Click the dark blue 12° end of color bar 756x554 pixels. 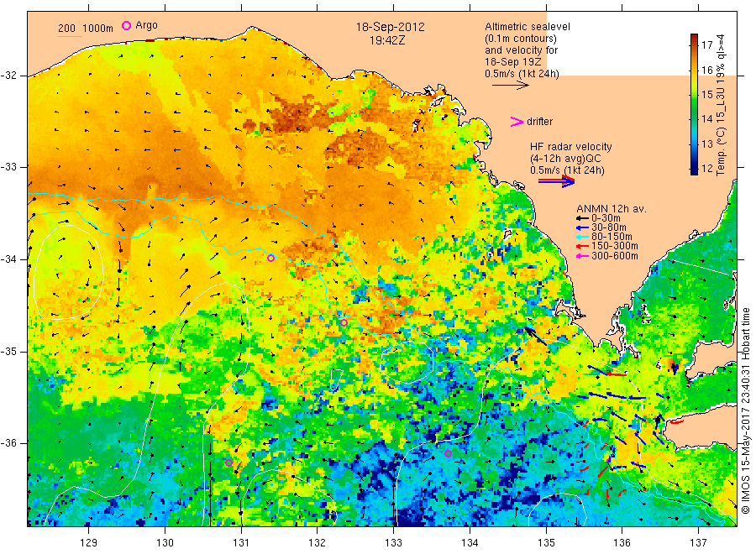[694, 170]
